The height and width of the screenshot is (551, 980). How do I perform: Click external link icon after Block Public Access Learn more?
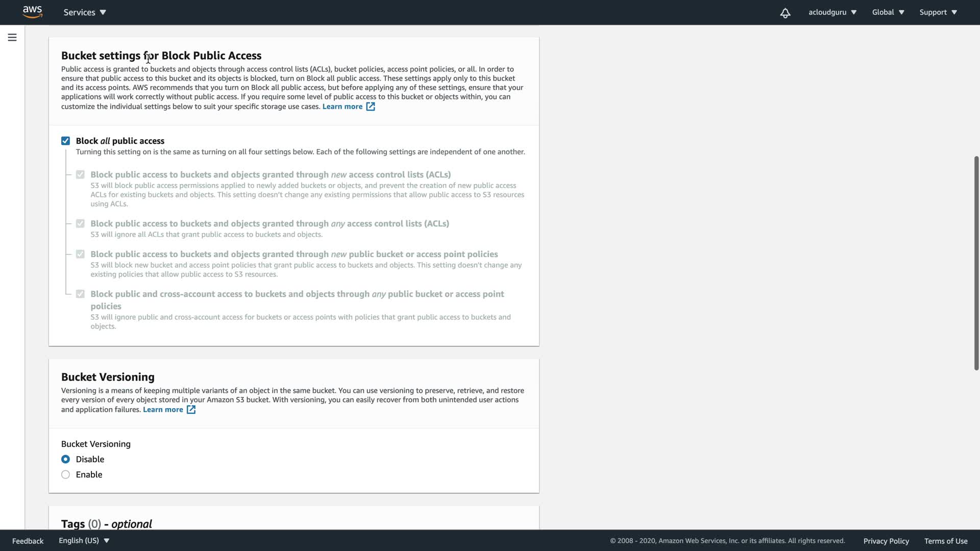point(371,107)
